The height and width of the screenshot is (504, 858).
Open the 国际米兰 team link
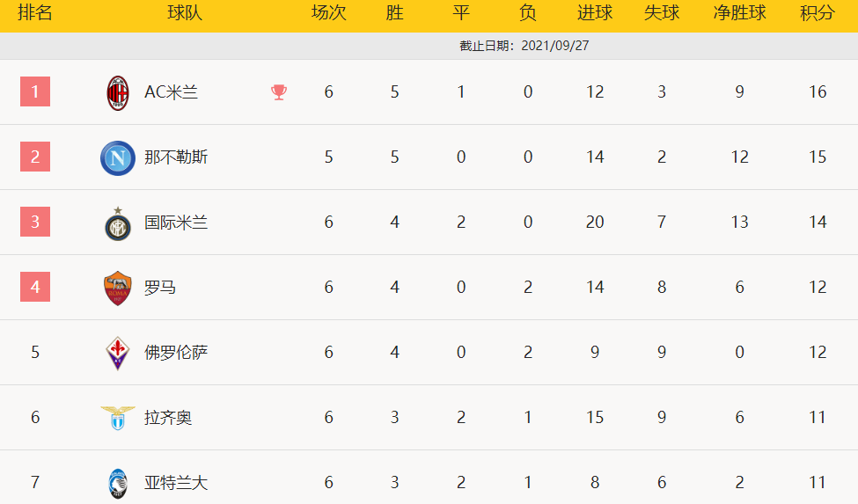(x=176, y=223)
